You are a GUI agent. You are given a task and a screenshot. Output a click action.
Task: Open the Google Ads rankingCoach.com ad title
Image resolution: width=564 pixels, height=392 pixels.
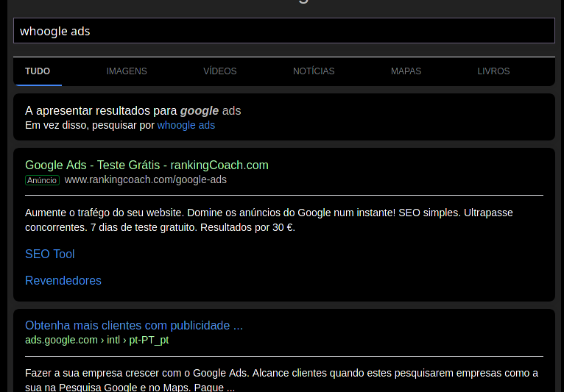(147, 165)
